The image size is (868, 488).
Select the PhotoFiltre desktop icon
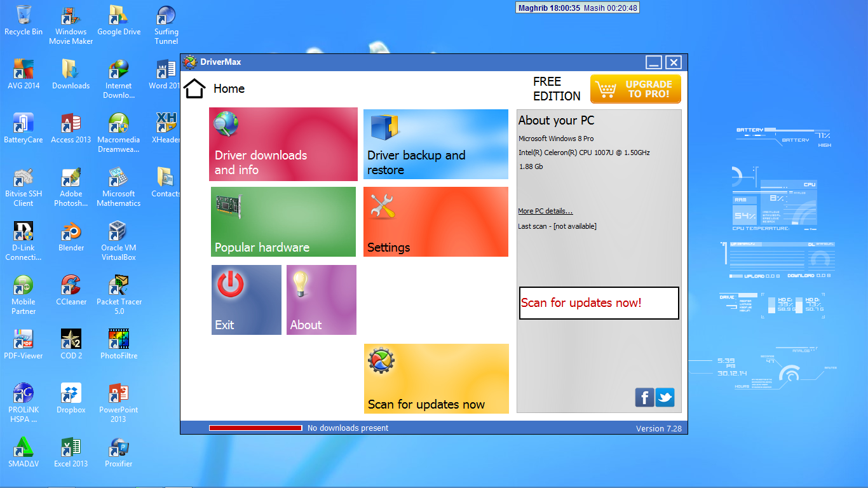[x=119, y=345]
